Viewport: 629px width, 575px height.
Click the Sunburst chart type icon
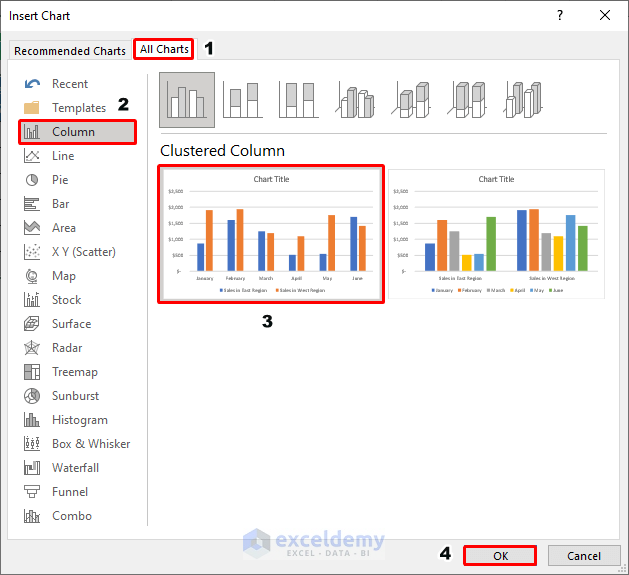tap(32, 396)
